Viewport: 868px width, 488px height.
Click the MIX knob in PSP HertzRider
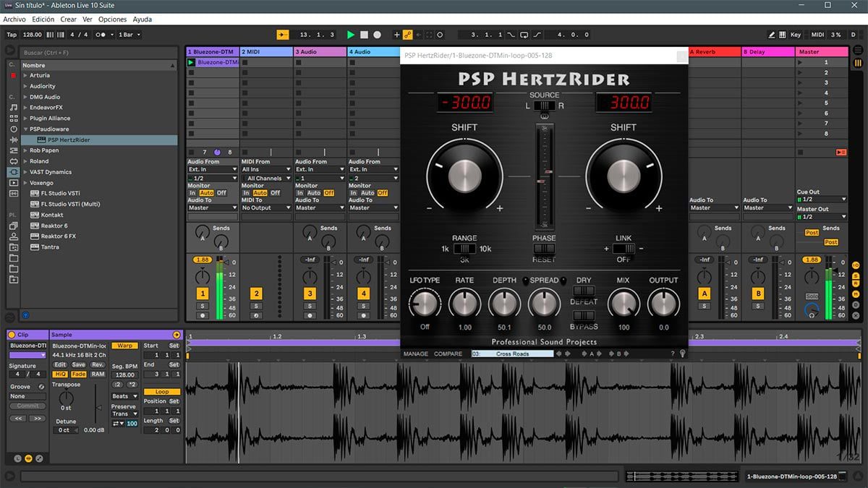coord(623,304)
